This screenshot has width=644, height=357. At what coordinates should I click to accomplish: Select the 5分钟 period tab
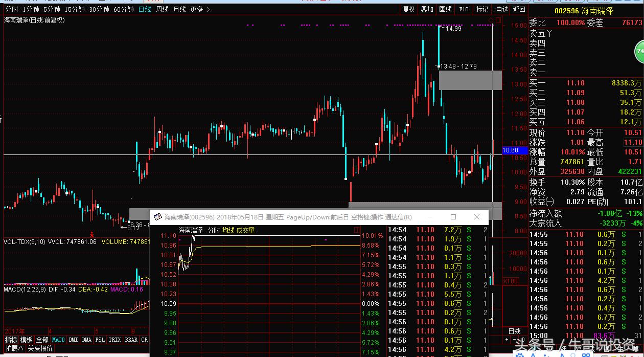point(52,9)
